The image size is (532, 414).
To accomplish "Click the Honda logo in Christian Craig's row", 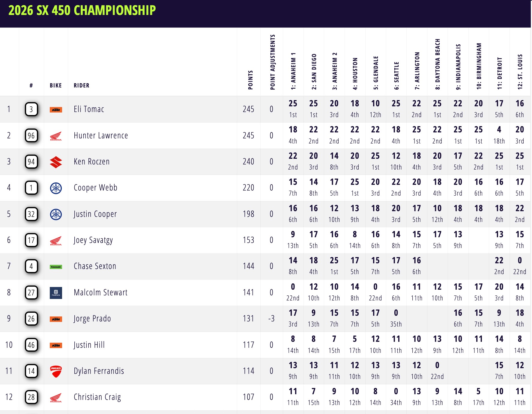I will pos(56,398).
